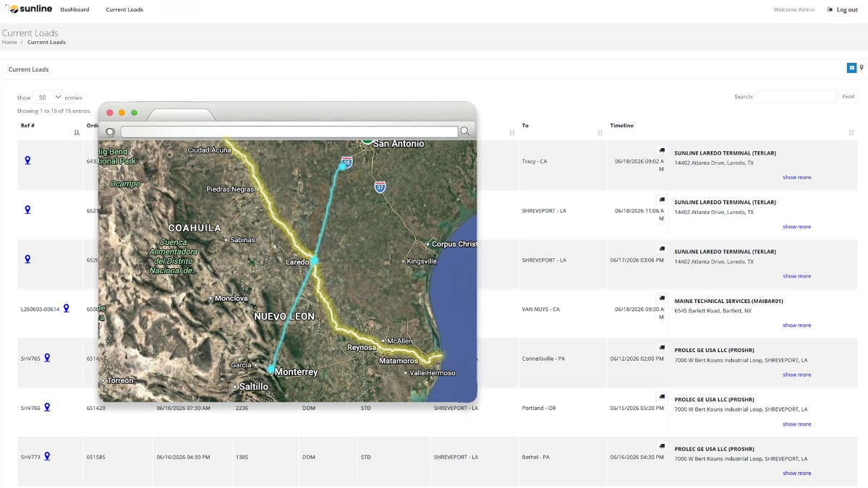The image size is (868, 488).
Task: Click the cyan route marker at Monterrey on the map
Action: pos(271,369)
